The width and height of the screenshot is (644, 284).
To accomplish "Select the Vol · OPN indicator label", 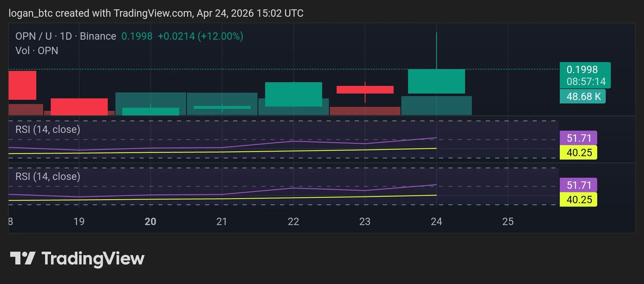I will (x=37, y=51).
